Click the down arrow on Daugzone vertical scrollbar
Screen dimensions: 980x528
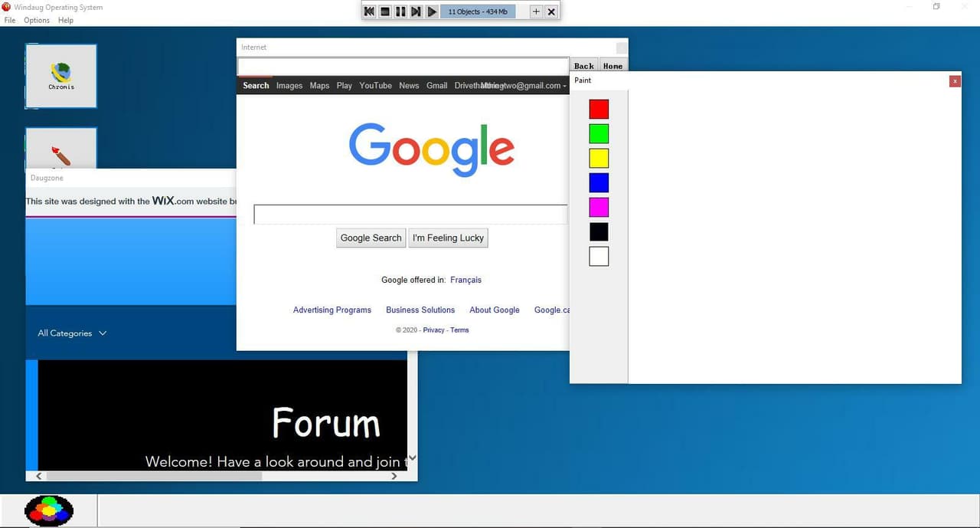click(x=413, y=457)
